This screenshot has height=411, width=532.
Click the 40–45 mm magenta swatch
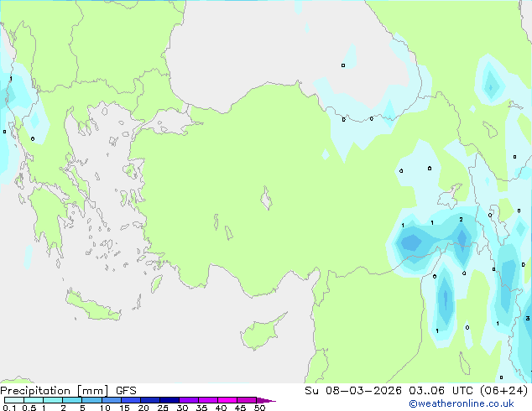(x=227, y=400)
